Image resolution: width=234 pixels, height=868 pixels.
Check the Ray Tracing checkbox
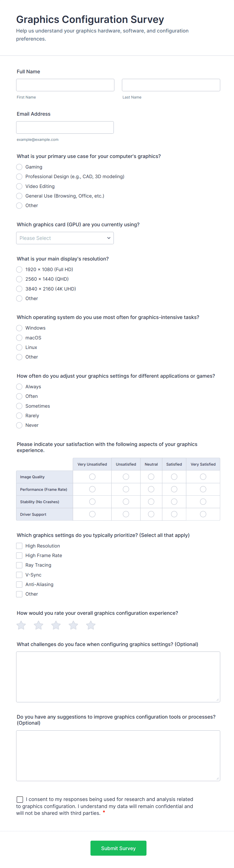tap(20, 565)
